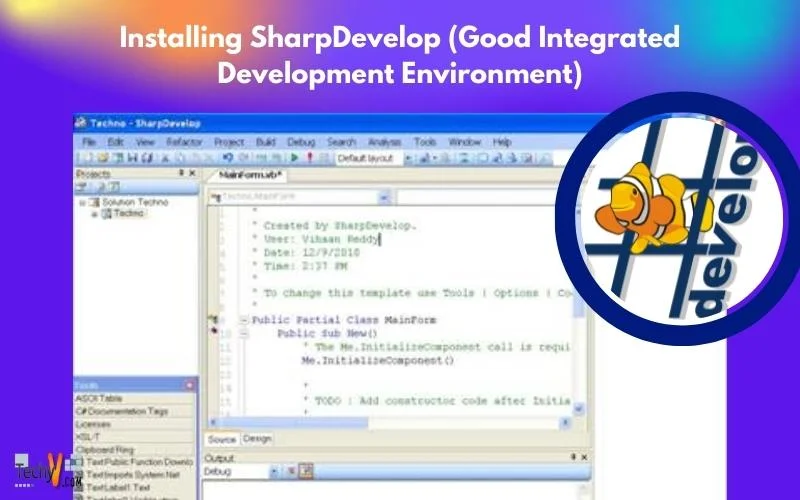This screenshot has width=800, height=500.
Task: Open the Debug output source dropdown
Action: click(274, 471)
